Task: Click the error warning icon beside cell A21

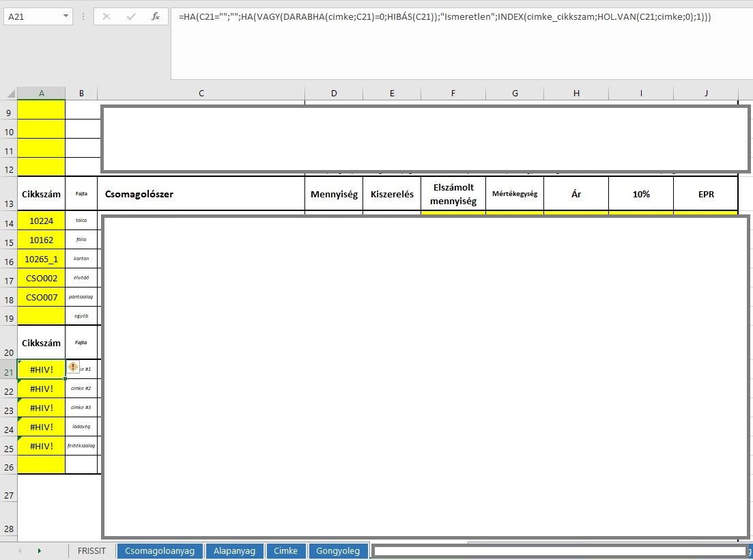Action: click(72, 367)
